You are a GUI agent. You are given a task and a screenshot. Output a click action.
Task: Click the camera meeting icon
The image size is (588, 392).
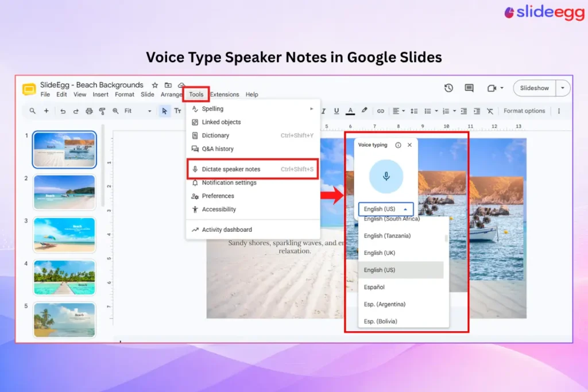tap(492, 88)
